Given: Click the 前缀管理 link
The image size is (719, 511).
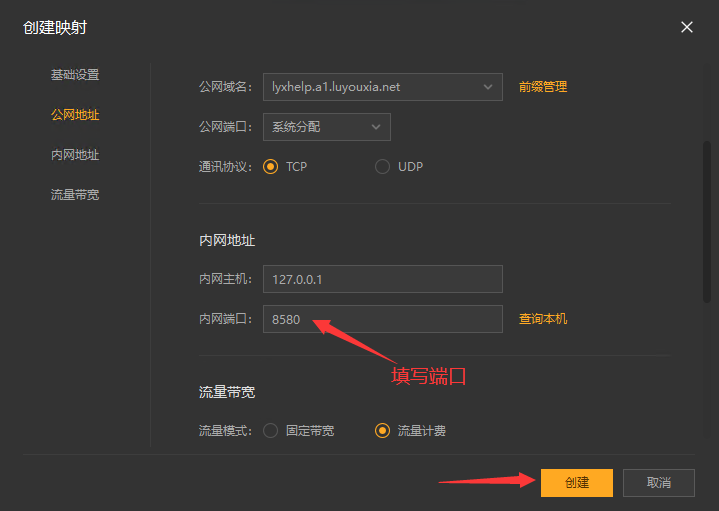Looking at the screenshot, I should coord(543,87).
